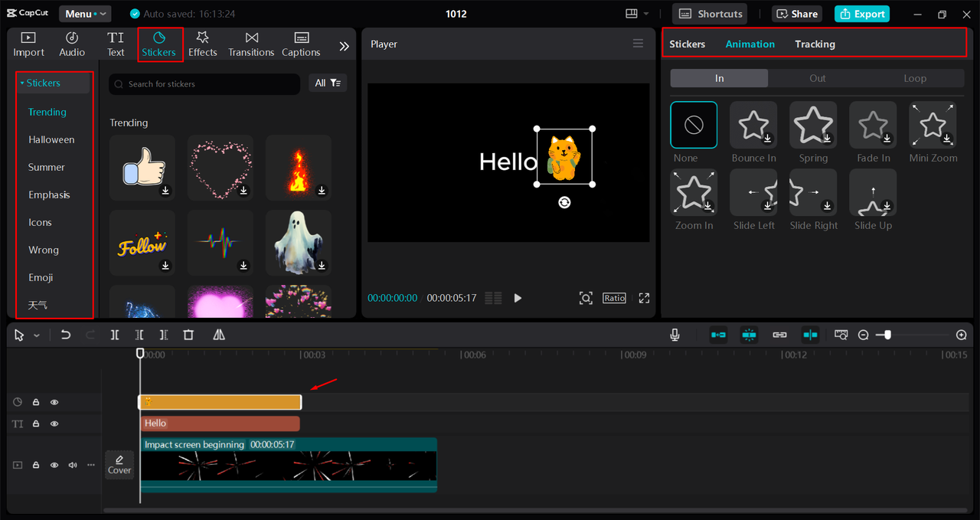
Task: Lock the sticker track
Action: (36, 402)
